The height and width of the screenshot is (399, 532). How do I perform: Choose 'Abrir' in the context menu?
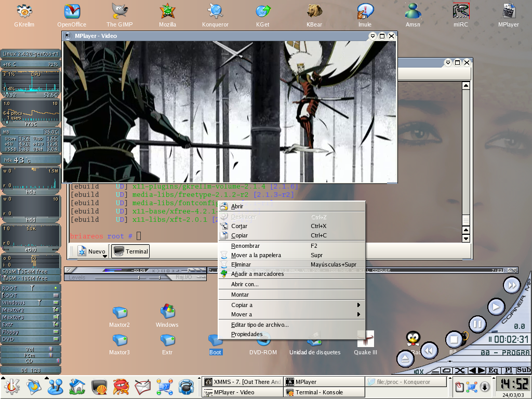(x=292, y=206)
